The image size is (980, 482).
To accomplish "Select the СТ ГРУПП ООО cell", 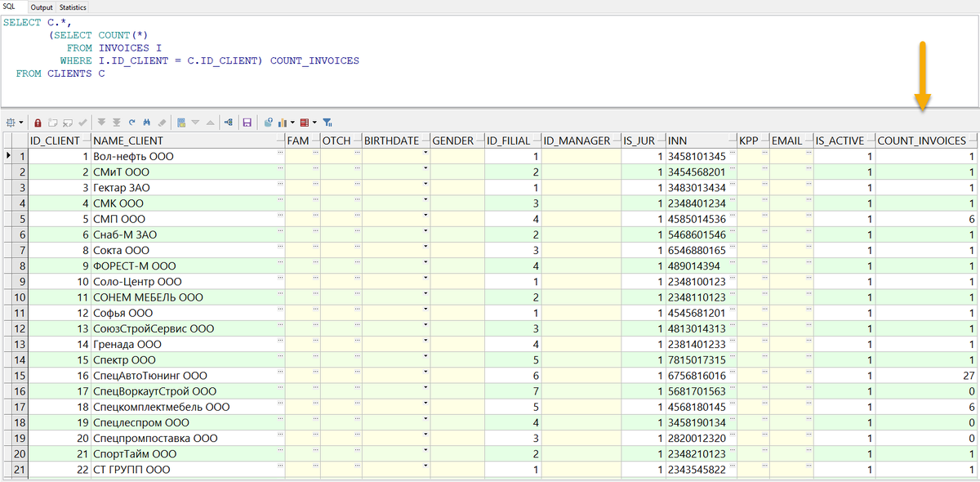I will click(189, 470).
